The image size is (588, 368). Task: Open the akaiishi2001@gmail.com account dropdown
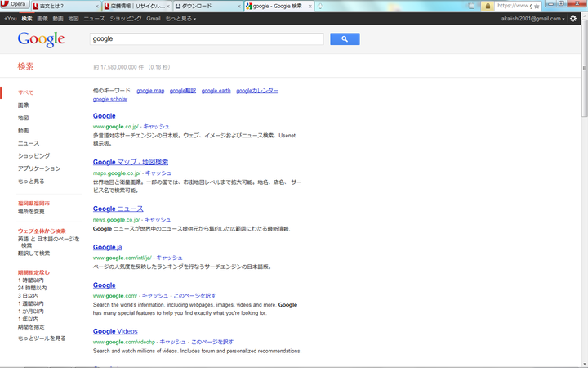click(x=532, y=18)
